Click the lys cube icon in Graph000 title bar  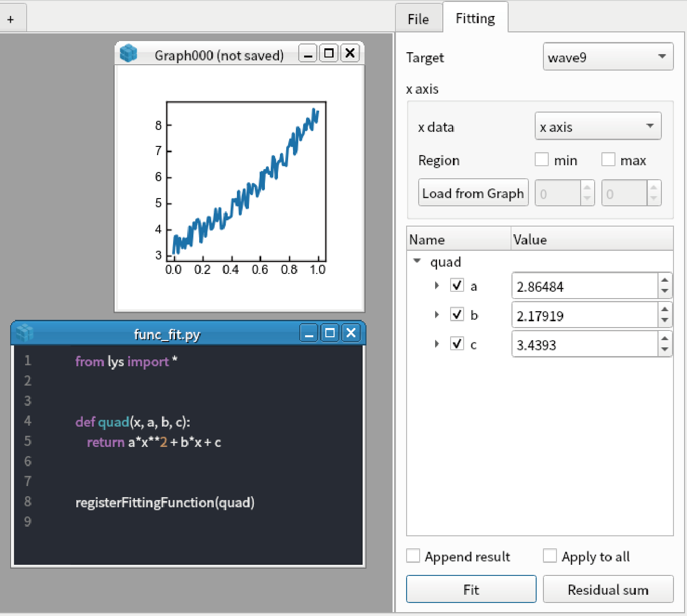coord(129,53)
